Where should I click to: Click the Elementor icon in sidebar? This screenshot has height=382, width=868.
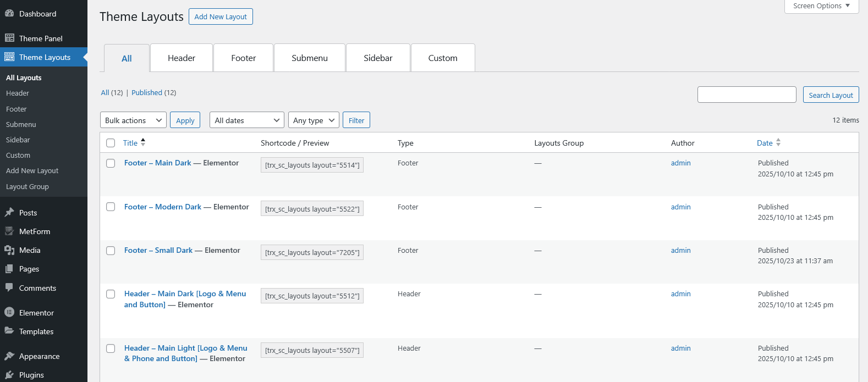(9, 313)
